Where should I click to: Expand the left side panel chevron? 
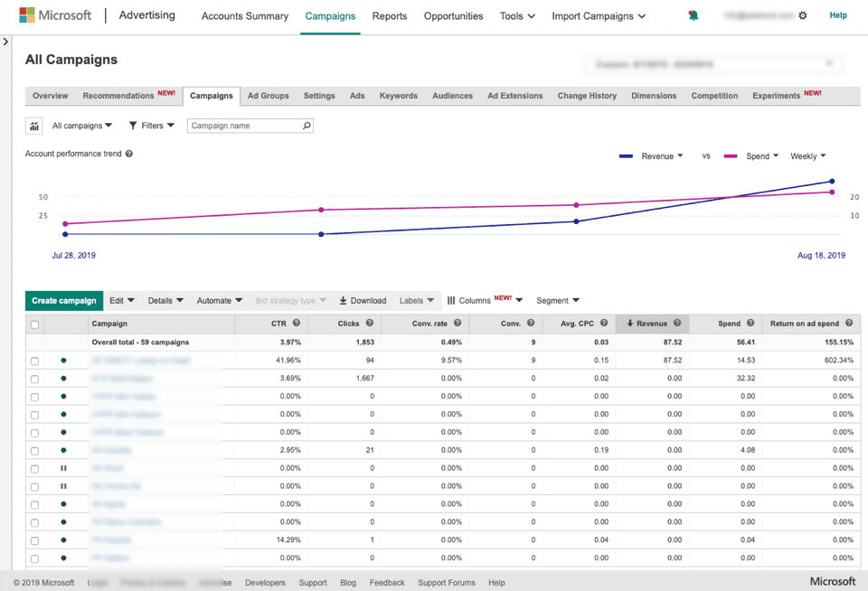point(5,42)
